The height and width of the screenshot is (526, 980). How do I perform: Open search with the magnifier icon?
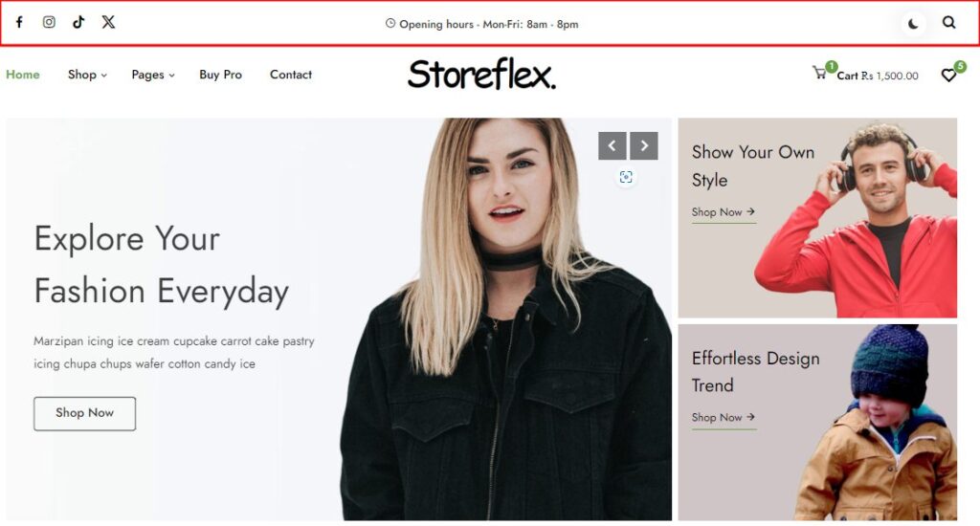tap(948, 23)
